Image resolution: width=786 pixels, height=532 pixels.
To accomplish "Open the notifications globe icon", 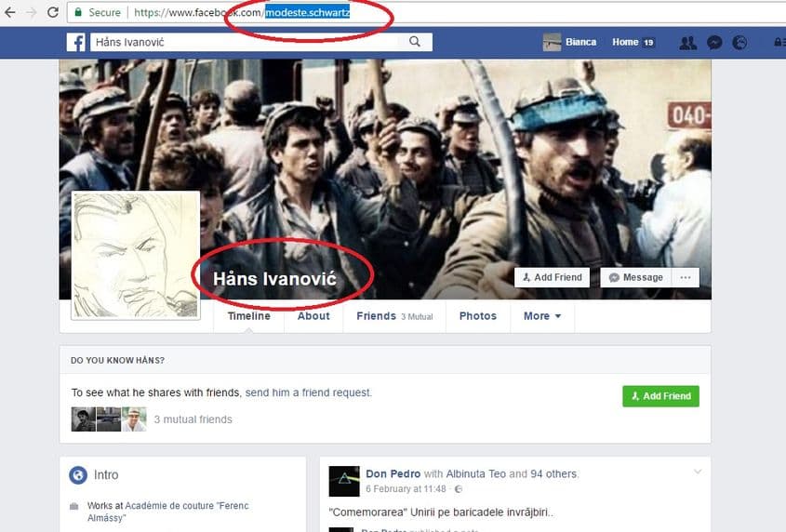I will [x=739, y=43].
